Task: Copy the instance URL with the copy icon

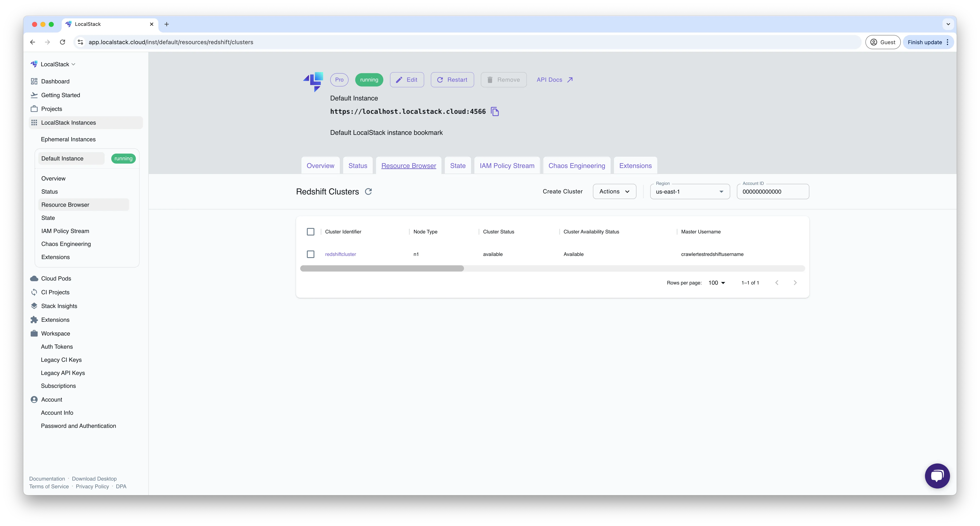Action: point(495,111)
